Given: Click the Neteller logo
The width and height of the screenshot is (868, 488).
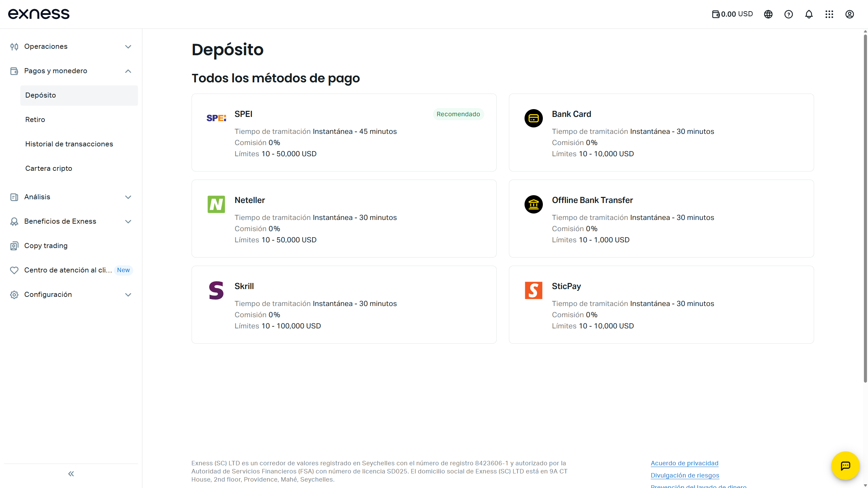Looking at the screenshot, I should click(x=216, y=204).
